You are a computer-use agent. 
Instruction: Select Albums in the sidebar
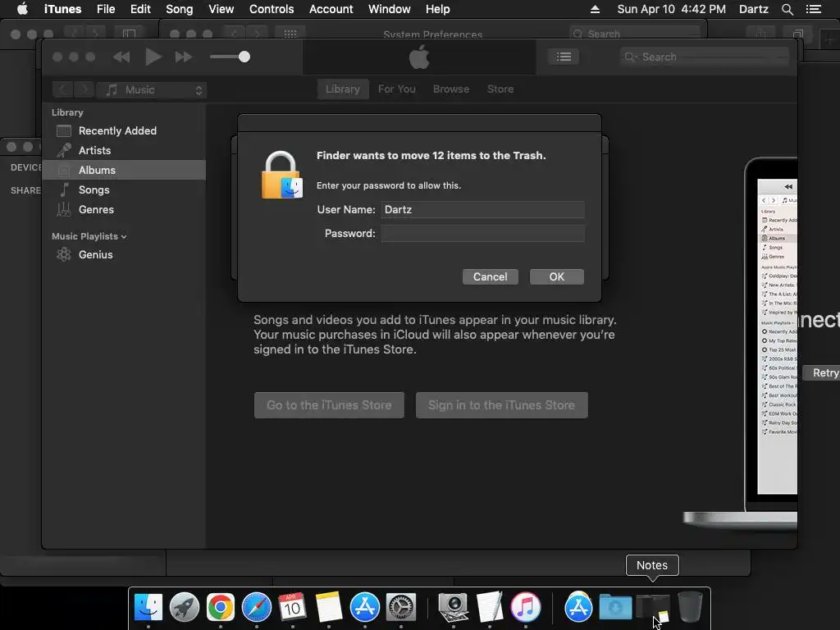click(x=124, y=170)
